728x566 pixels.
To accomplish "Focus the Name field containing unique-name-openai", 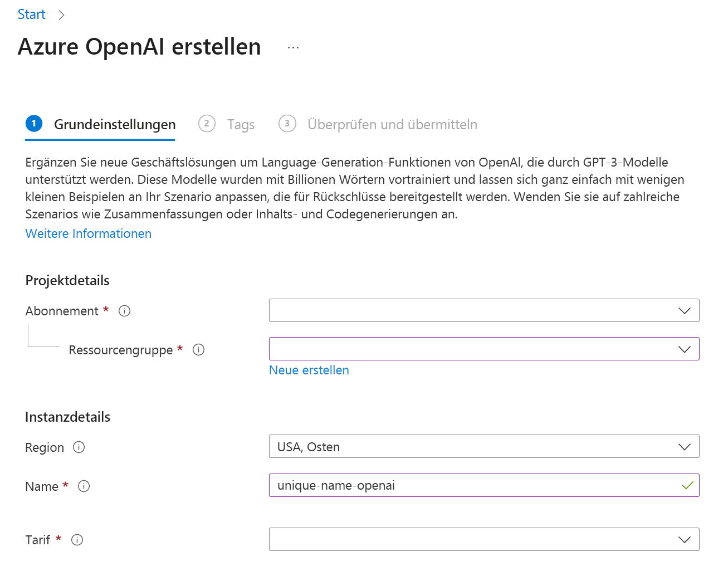I will click(x=484, y=485).
